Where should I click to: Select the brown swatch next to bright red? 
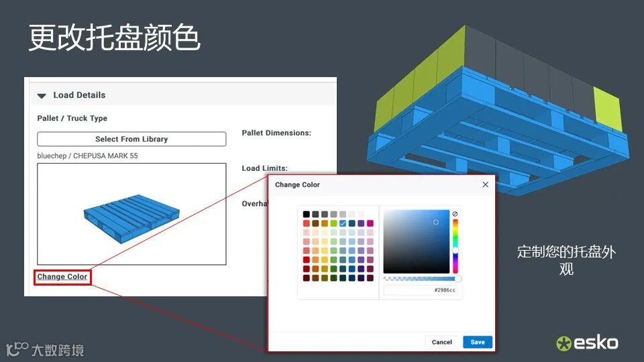click(315, 223)
